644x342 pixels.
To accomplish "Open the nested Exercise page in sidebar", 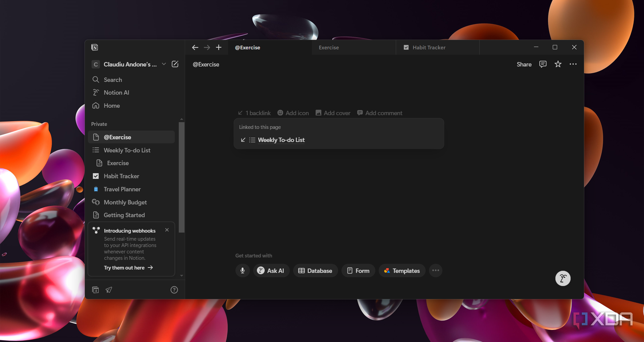I will coord(131,163).
